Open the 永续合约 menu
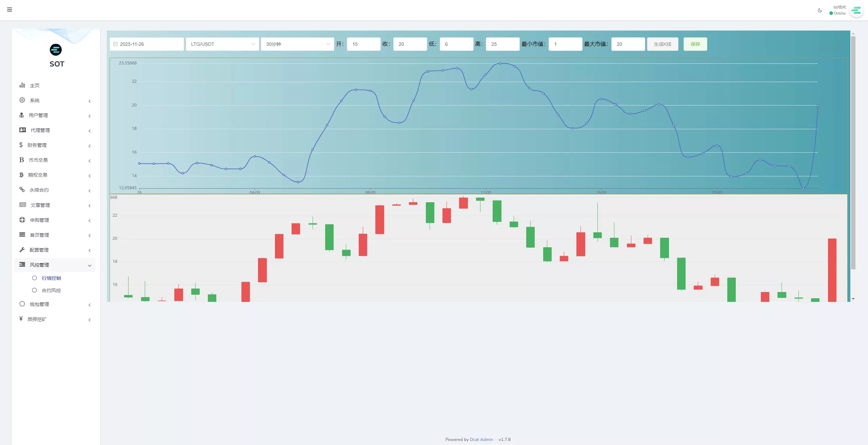The width and height of the screenshot is (868, 445). click(x=39, y=190)
